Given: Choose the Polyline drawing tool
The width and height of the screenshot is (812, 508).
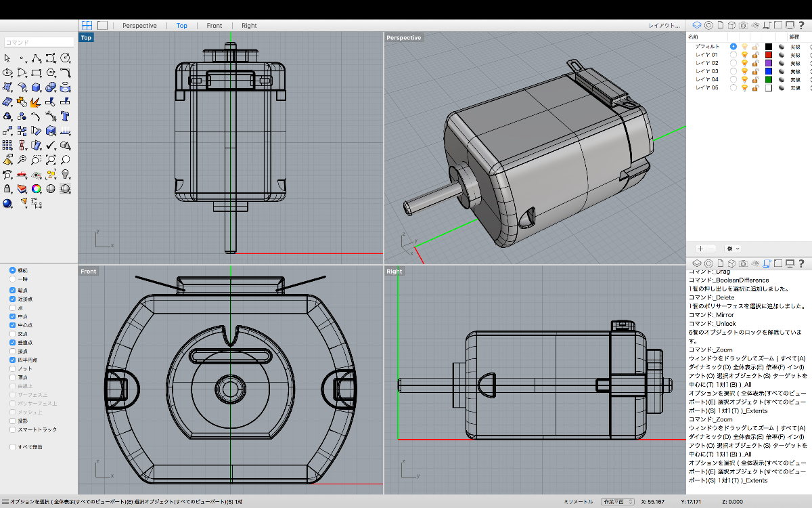Looking at the screenshot, I should click(x=37, y=59).
